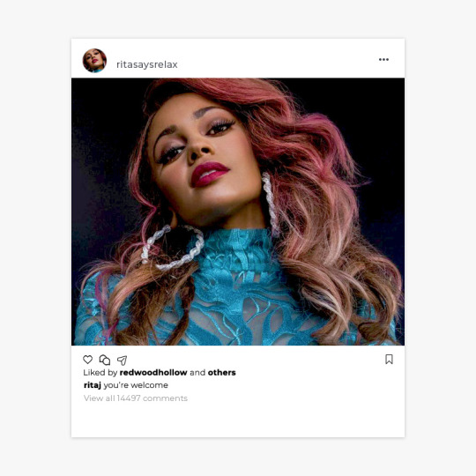The image size is (476, 476).
Task: Select the main post photo
Action: click(238, 212)
